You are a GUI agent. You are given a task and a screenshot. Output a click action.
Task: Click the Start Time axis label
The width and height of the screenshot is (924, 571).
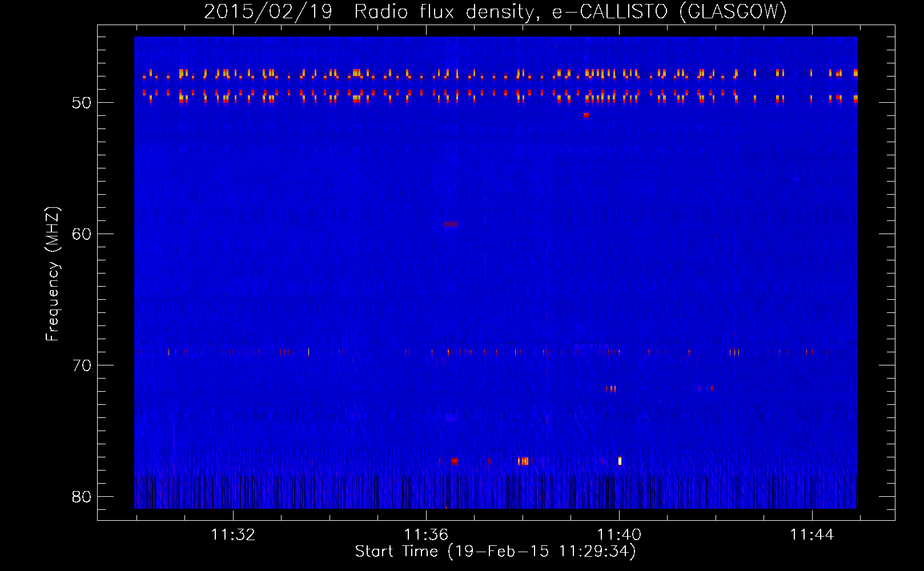tap(495, 552)
